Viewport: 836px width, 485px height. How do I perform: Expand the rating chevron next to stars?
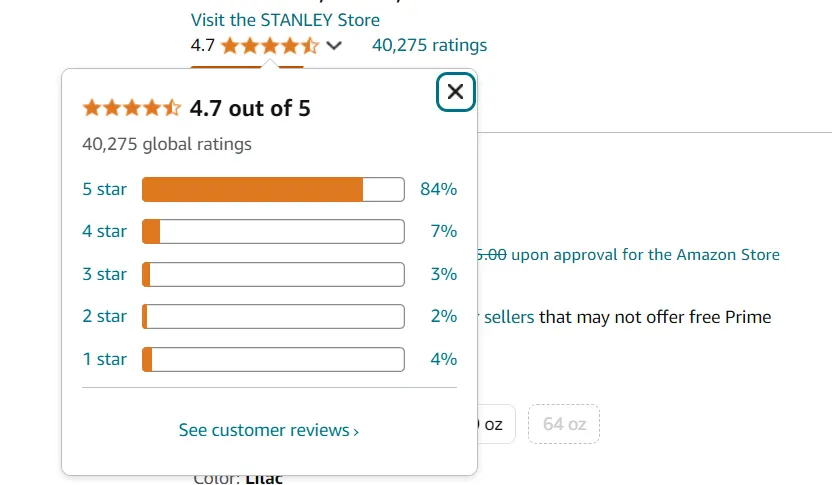pos(334,45)
